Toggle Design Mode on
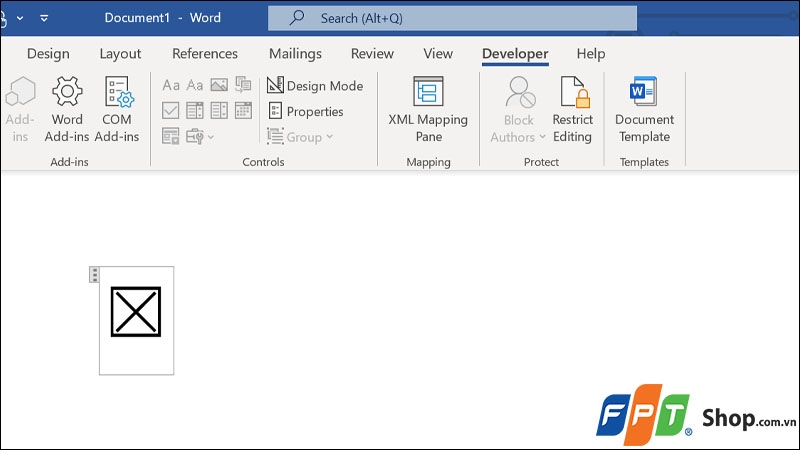The height and width of the screenshot is (450, 800). pos(315,86)
